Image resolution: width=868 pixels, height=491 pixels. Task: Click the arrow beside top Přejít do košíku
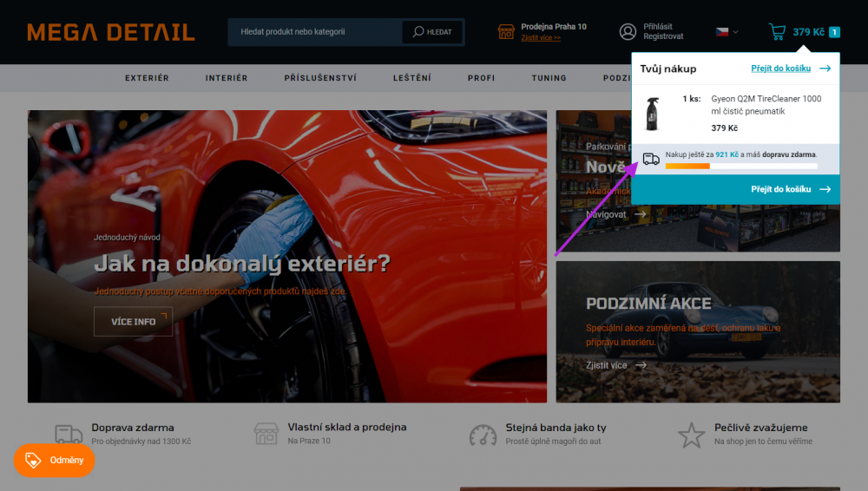point(825,69)
